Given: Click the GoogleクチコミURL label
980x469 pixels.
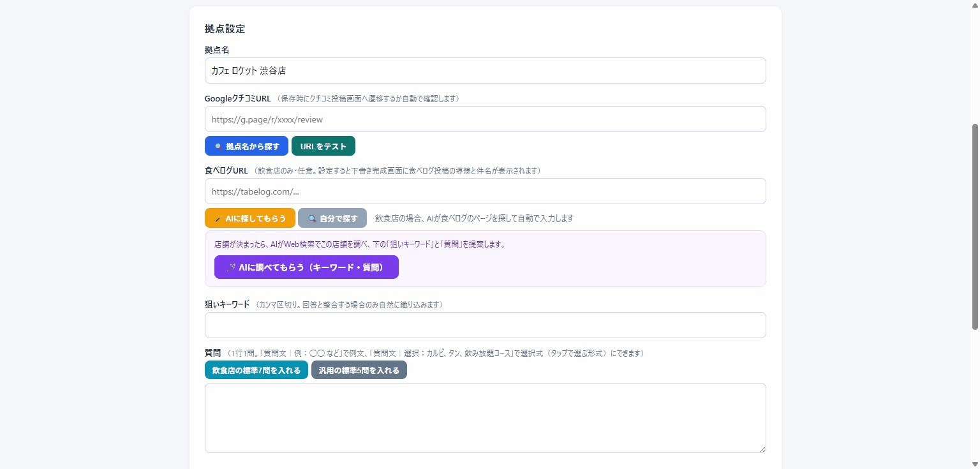Looking at the screenshot, I should coord(237,98).
